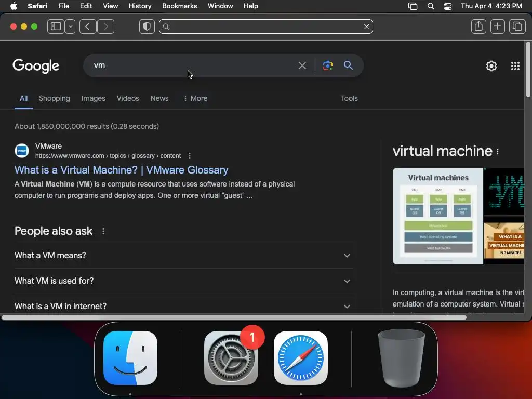Click the About 1,850,000,000 results text
The image size is (532, 399).
pos(87,126)
